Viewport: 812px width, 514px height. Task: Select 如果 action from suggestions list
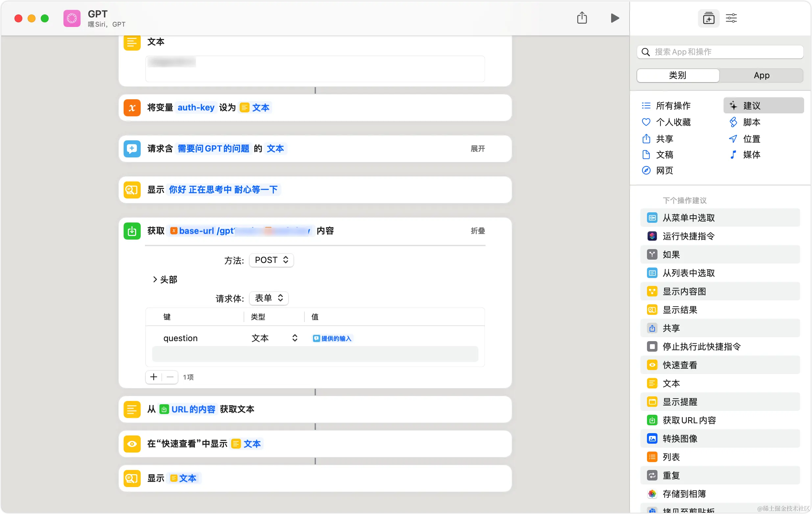point(671,254)
